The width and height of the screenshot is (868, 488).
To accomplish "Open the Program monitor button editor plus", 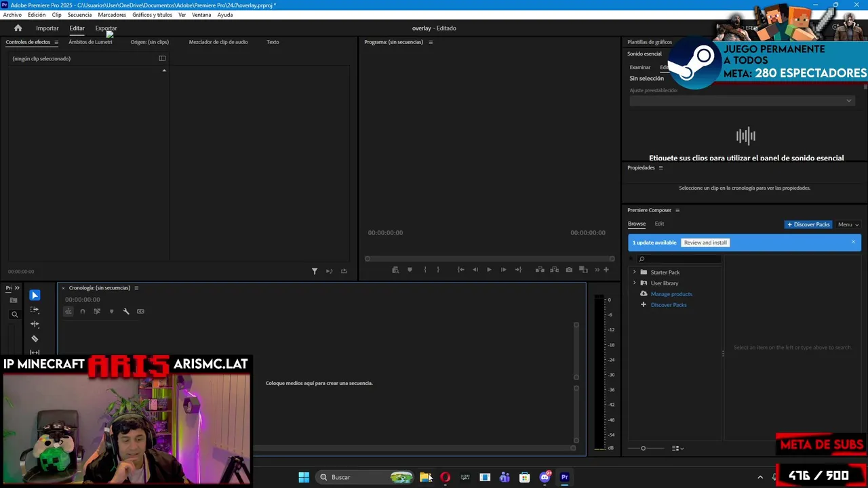I will coord(606,270).
